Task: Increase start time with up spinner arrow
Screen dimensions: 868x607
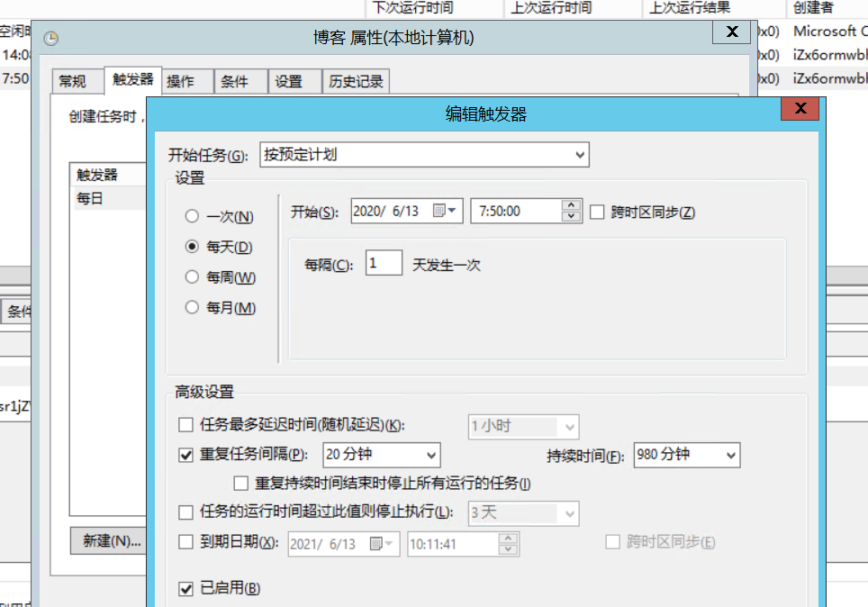Action: [x=571, y=205]
